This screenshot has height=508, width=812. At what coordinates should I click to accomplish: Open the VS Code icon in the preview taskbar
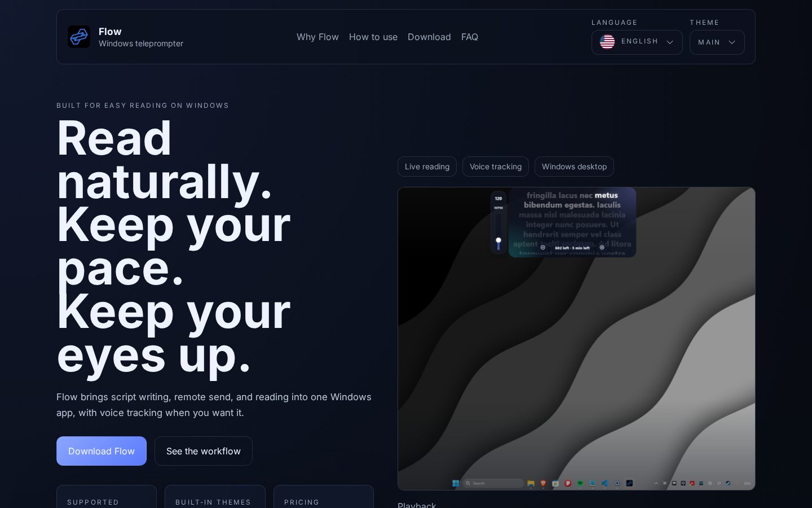604,483
